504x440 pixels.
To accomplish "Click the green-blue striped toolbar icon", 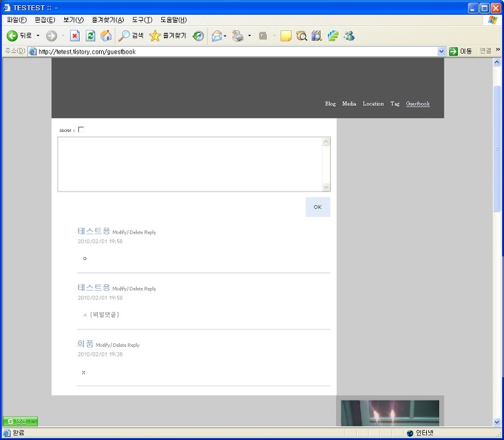I will point(333,35).
